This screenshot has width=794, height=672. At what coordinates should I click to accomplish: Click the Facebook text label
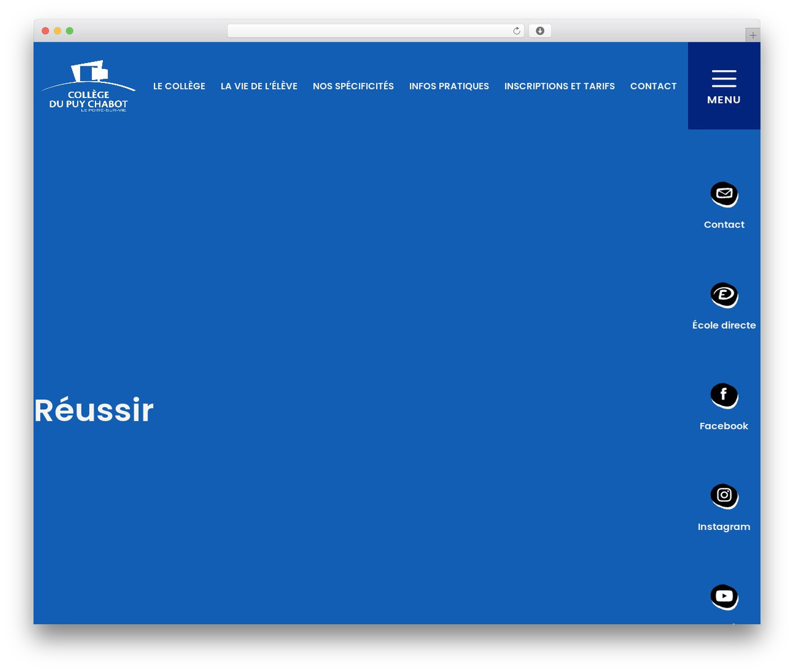coord(724,426)
